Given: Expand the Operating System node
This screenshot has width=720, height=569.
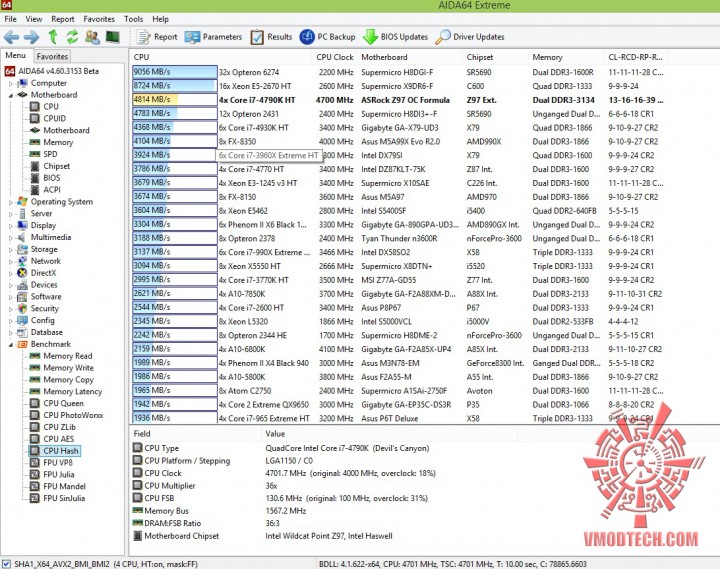Looking at the screenshot, I should tap(10, 202).
